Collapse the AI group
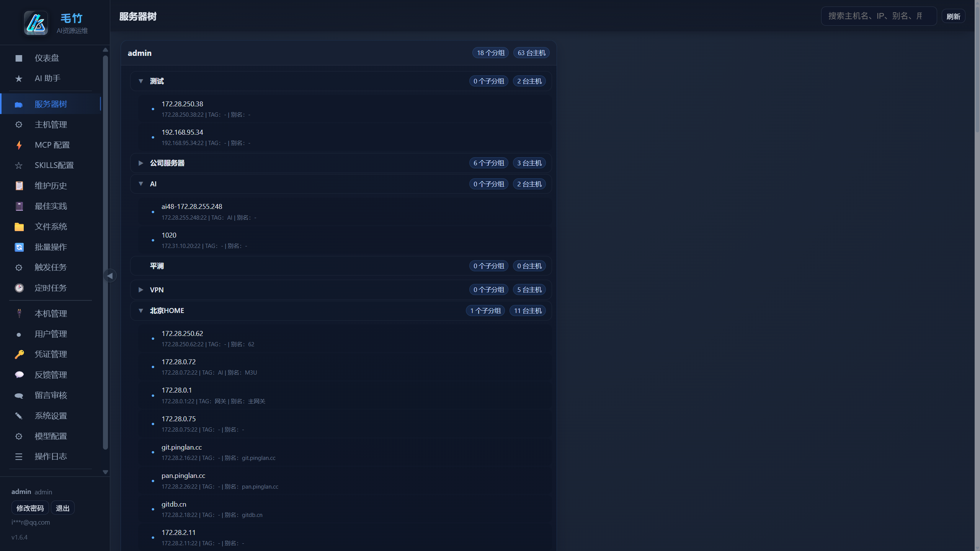The height and width of the screenshot is (551, 980). coord(141,184)
